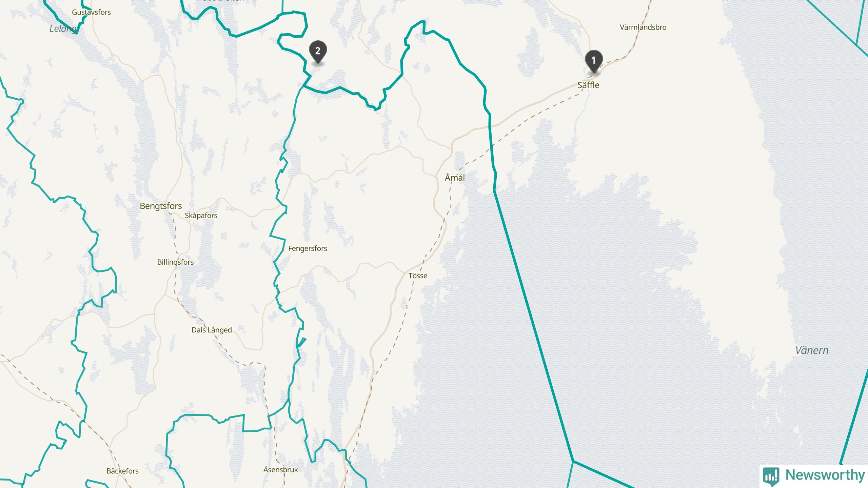Select the Säffle town label
Image resolution: width=868 pixels, height=488 pixels.
588,85
